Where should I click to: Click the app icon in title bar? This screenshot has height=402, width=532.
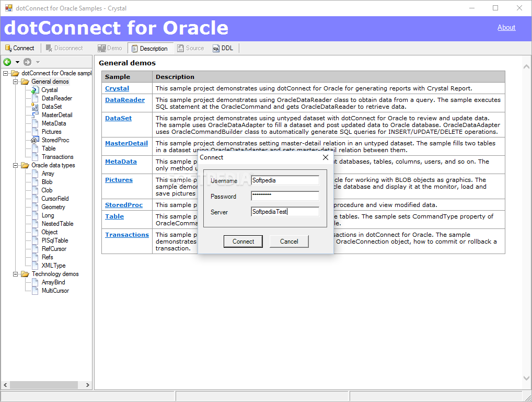click(x=8, y=8)
